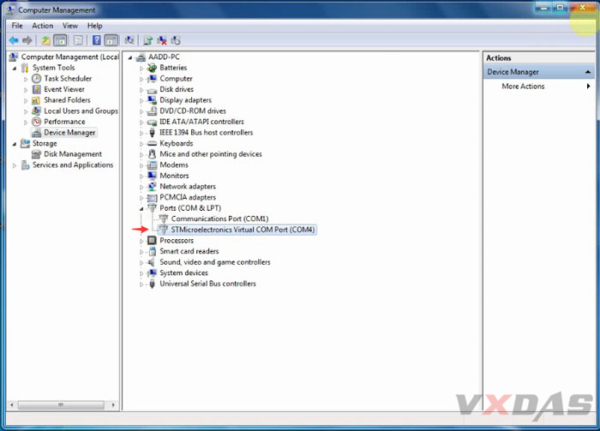Expand the Event Viewer node
The height and width of the screenshot is (431, 600).
26,90
